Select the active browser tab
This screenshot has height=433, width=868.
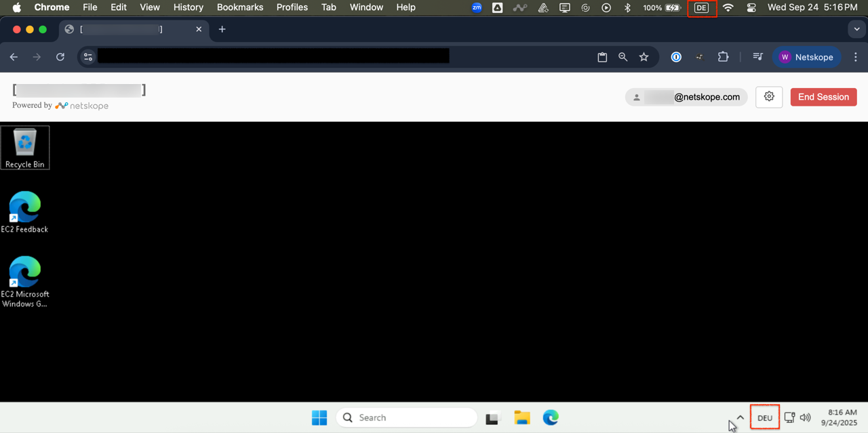(134, 29)
